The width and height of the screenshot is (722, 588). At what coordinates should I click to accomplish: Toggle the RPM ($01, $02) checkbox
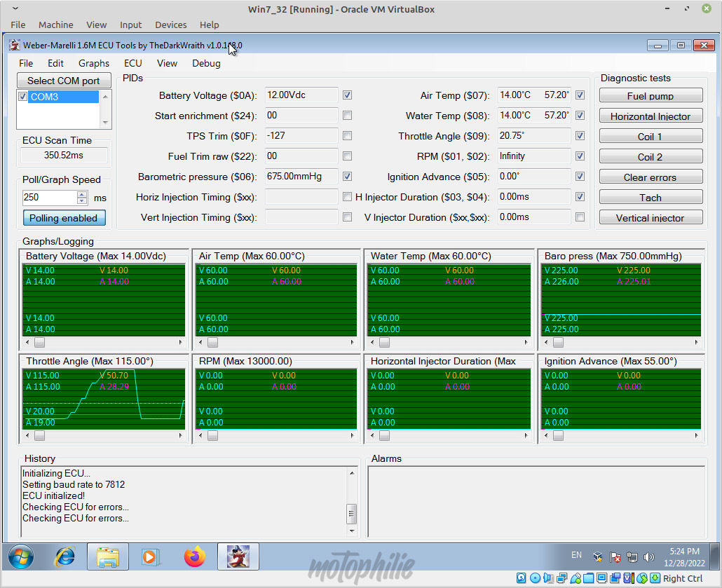point(580,156)
